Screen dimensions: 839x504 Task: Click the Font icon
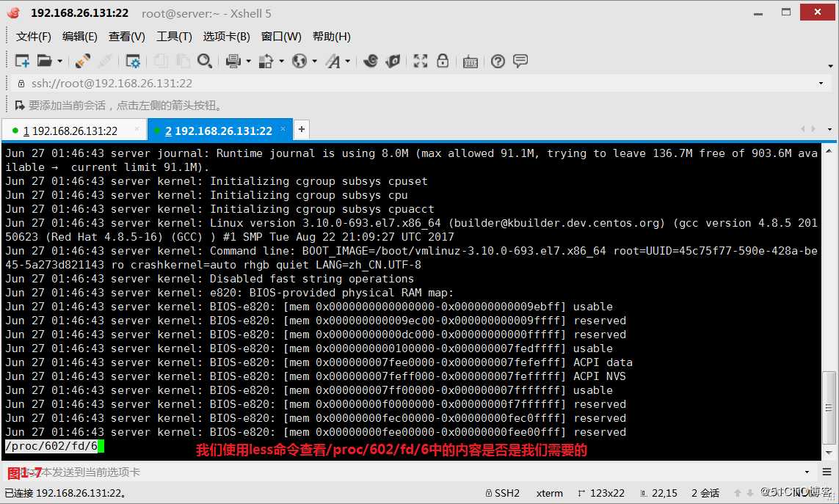333,61
